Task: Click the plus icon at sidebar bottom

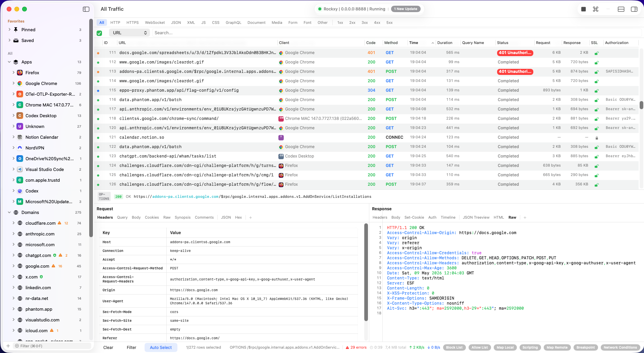Action: (x=8, y=346)
